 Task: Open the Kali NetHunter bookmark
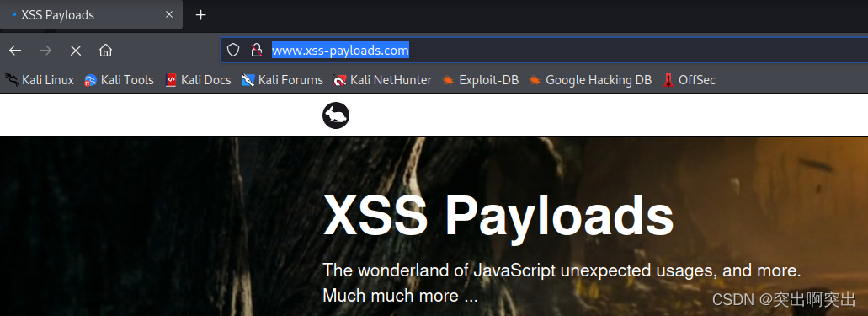382,80
